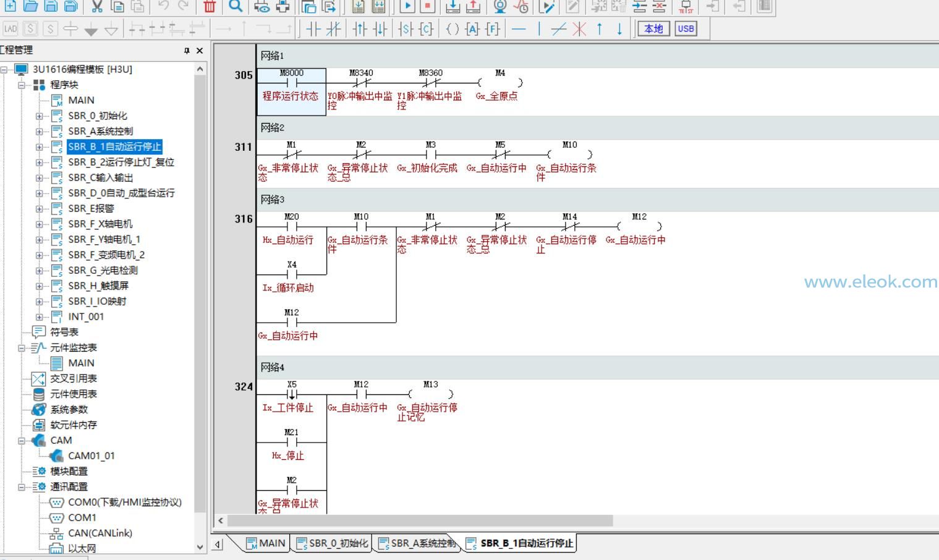Insert a vertical line element

(539, 29)
